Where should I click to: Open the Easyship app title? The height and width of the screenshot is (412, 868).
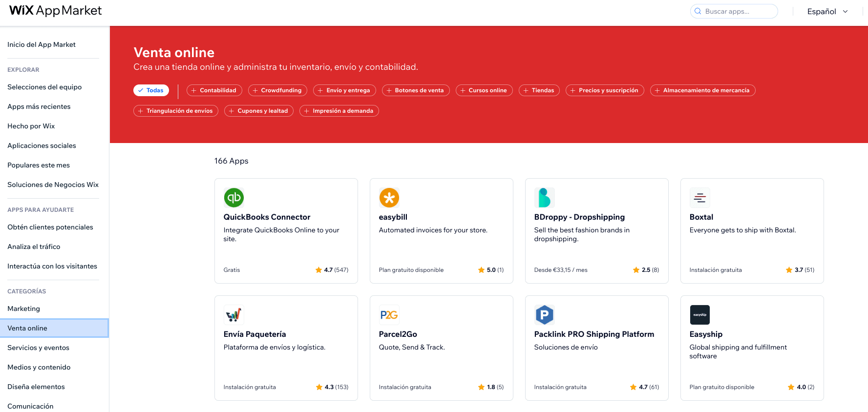point(706,334)
